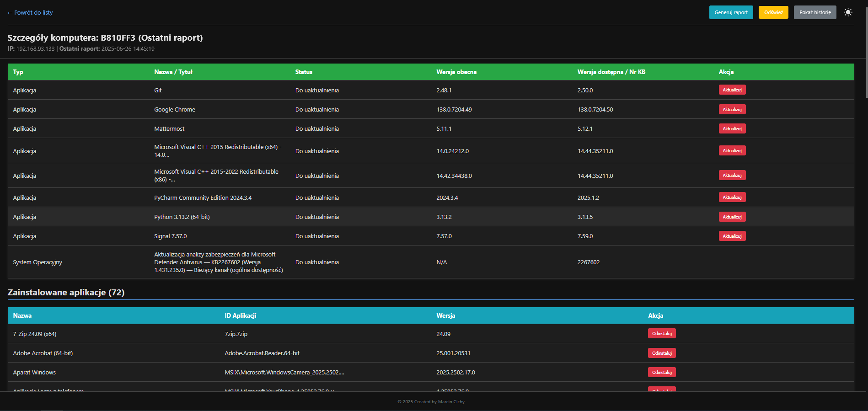Uninstall Adobe Acrobat (64-bit)

click(x=662, y=353)
